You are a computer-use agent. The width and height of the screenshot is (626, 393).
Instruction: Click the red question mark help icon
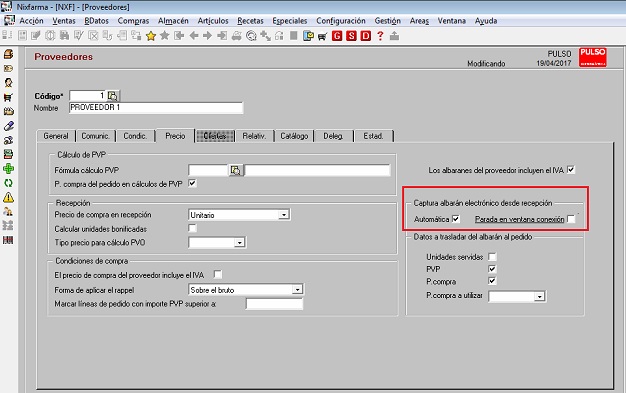(380, 36)
